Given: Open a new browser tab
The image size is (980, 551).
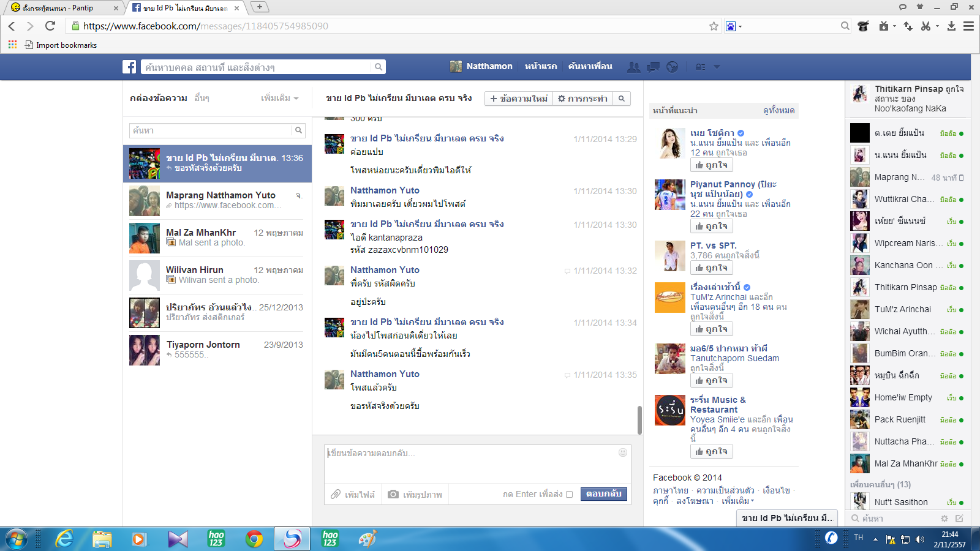Looking at the screenshot, I should (x=260, y=7).
